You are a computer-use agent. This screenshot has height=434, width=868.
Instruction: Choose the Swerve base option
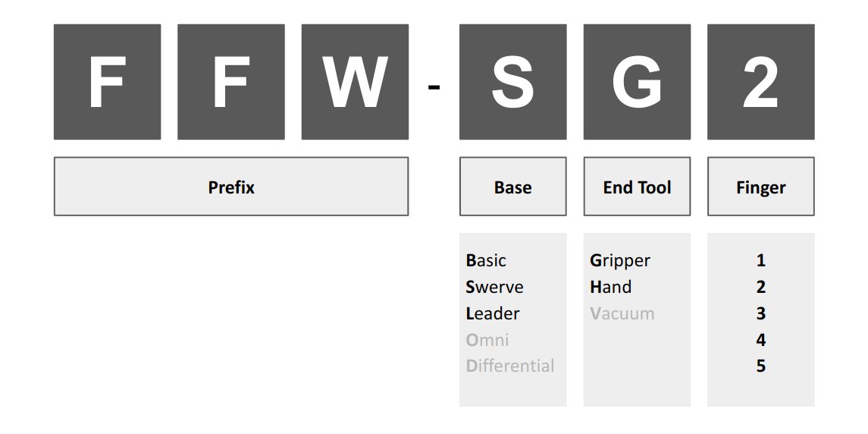[x=494, y=287]
